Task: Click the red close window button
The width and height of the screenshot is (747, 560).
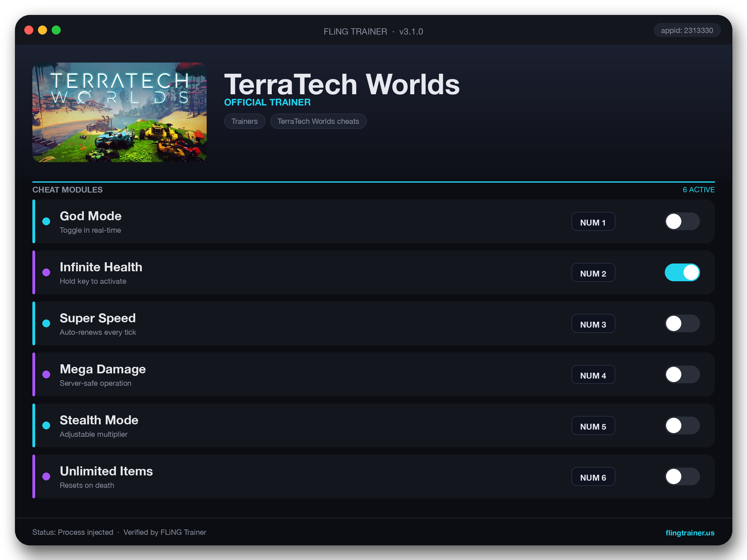Action: [29, 30]
